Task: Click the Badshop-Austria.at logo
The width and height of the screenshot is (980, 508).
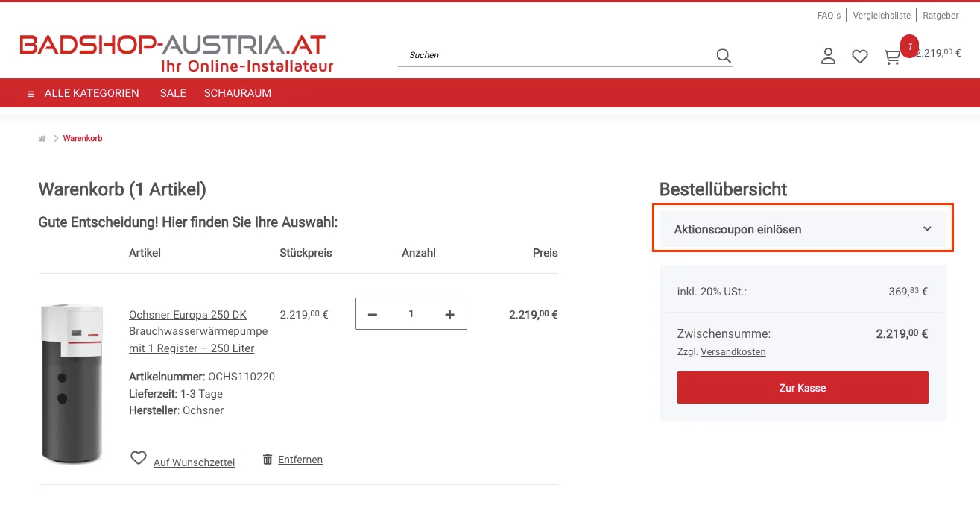Action: [x=177, y=53]
